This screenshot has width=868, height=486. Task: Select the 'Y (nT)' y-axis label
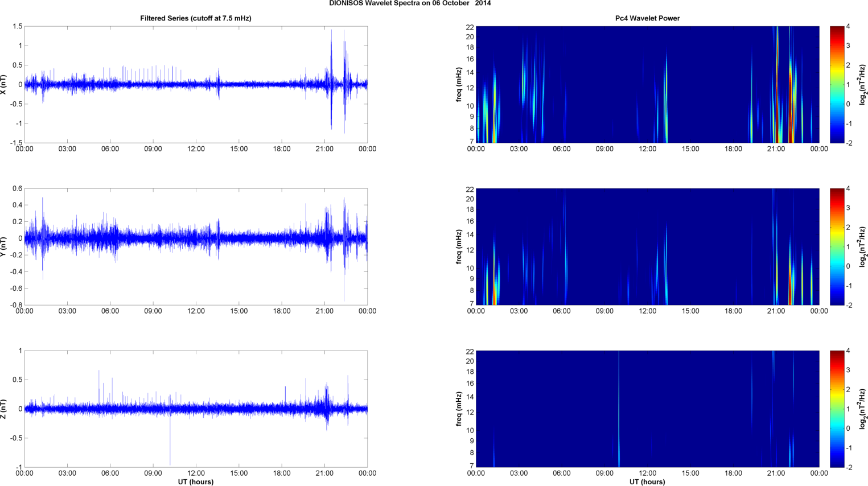point(4,246)
